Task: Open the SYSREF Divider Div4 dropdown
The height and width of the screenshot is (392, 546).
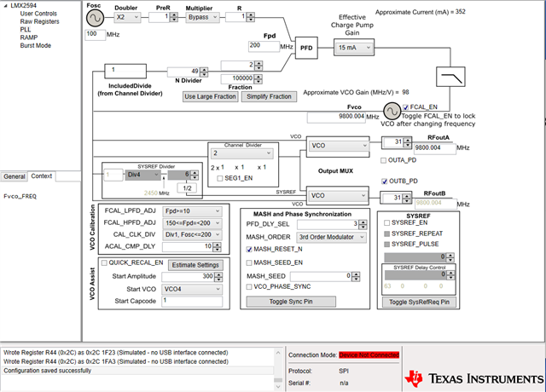Action: (x=143, y=175)
